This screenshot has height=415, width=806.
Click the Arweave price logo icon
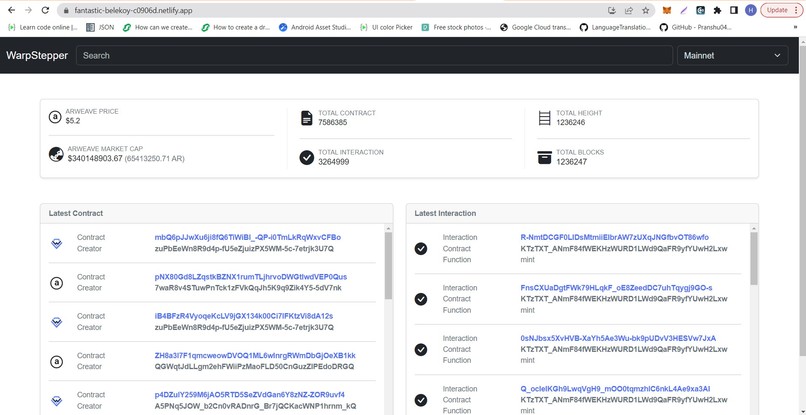(55, 117)
